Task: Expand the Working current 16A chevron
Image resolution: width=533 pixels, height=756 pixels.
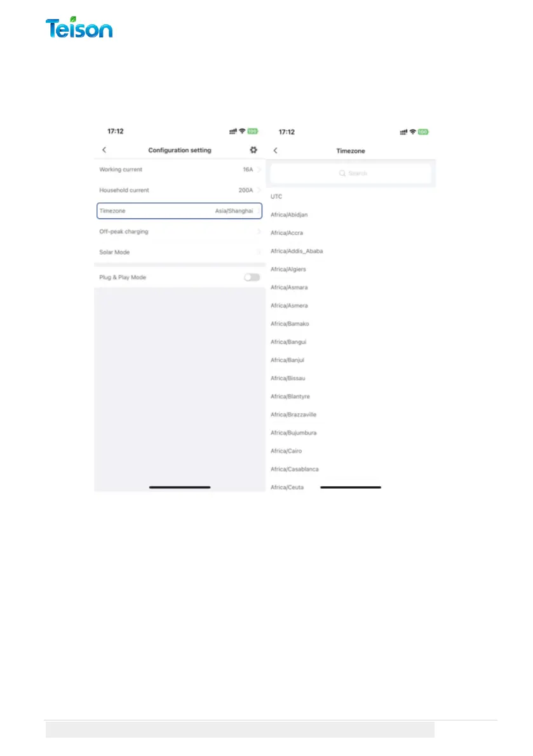Action: (259, 169)
